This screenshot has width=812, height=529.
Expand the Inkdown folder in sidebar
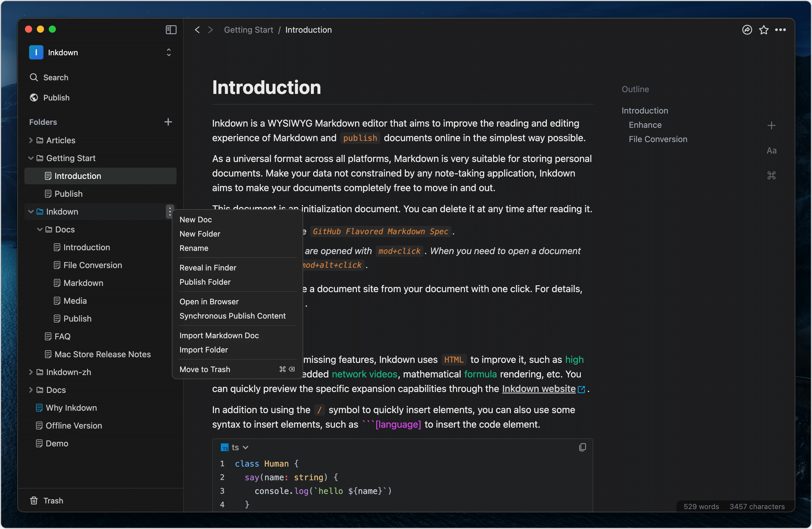pos(32,211)
